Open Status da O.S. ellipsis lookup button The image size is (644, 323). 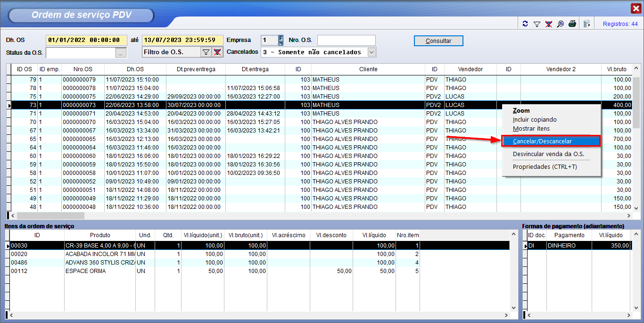point(121,53)
